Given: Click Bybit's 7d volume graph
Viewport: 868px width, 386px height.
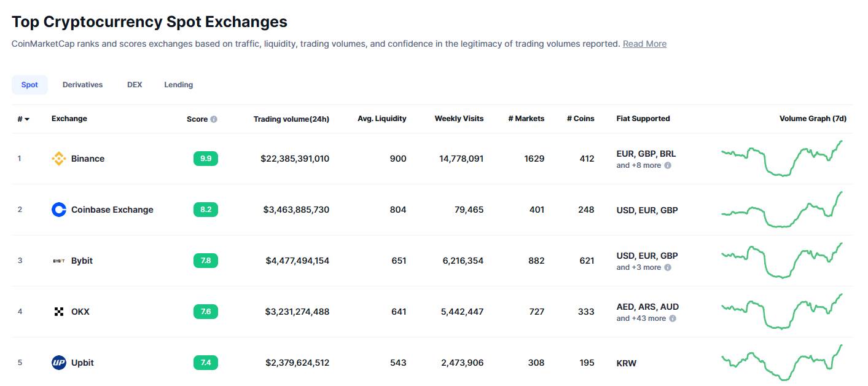Looking at the screenshot, I should tap(781, 261).
